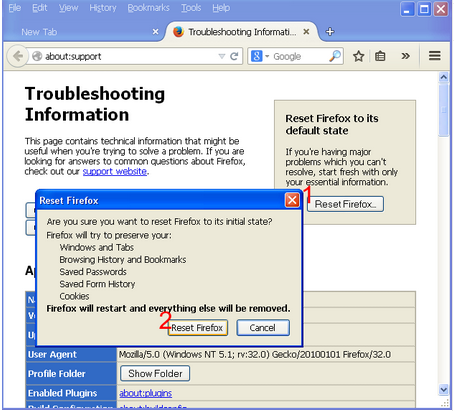Cancel the Reset Firefox dialog
Viewport: 454px width, 411px height.
[263, 328]
